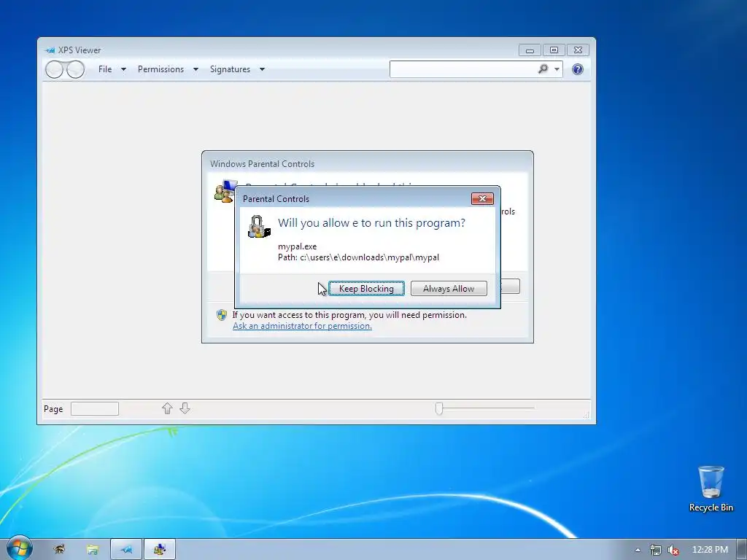The image size is (747, 560).
Task: Click the 12:28 PM taskbar clock
Action: point(710,550)
